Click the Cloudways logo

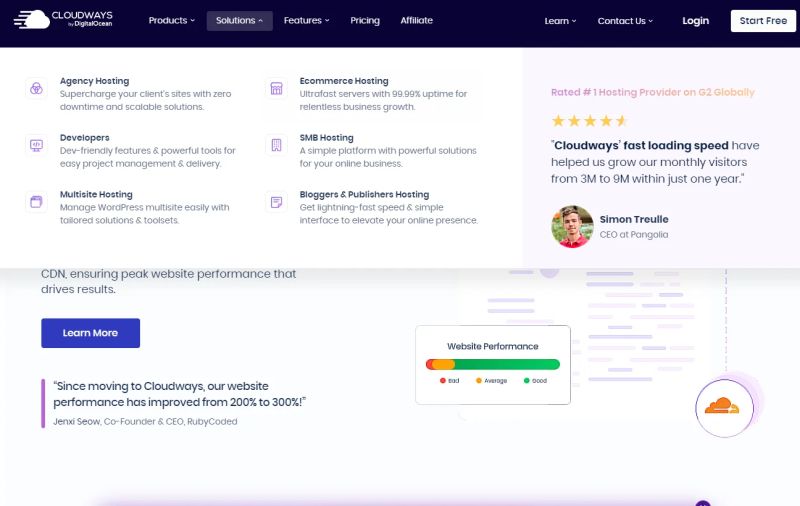[x=63, y=19]
